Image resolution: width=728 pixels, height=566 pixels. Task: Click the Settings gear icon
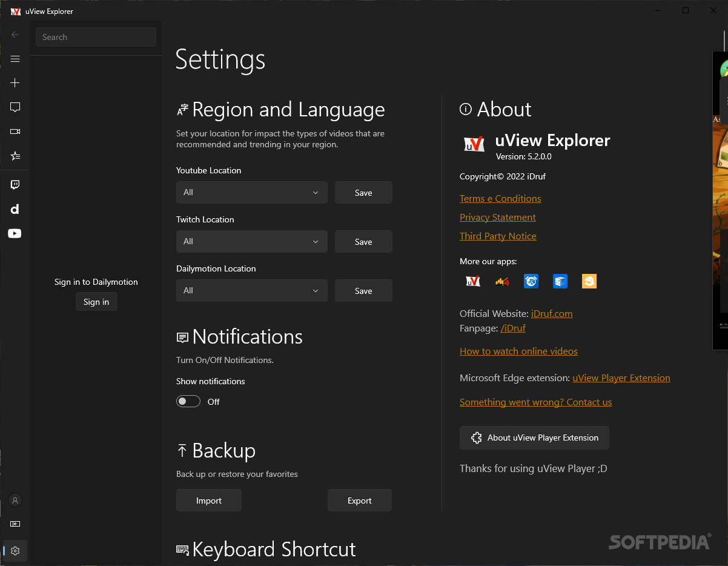click(x=15, y=551)
